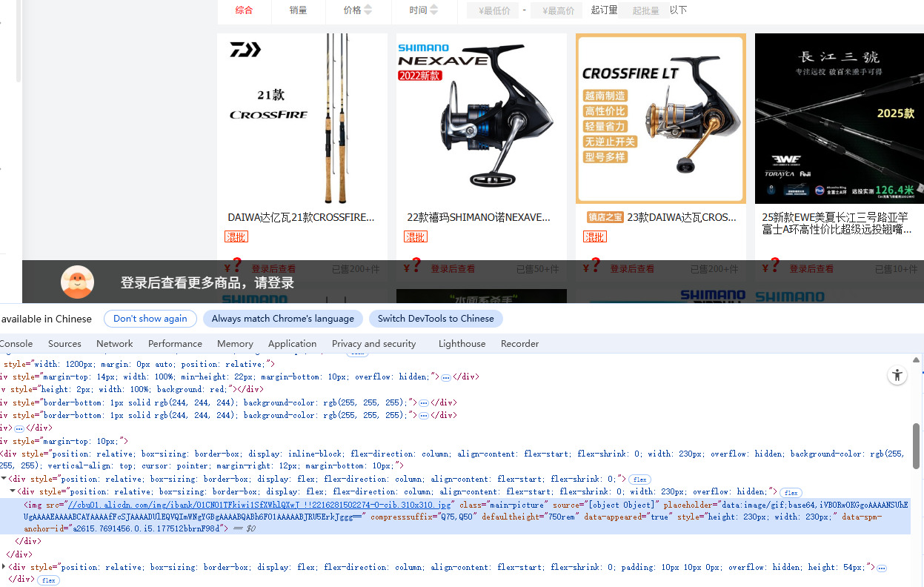Screen dimensions: 924x587
Task: Click Switch DevTools to Chinese
Action: (436, 319)
